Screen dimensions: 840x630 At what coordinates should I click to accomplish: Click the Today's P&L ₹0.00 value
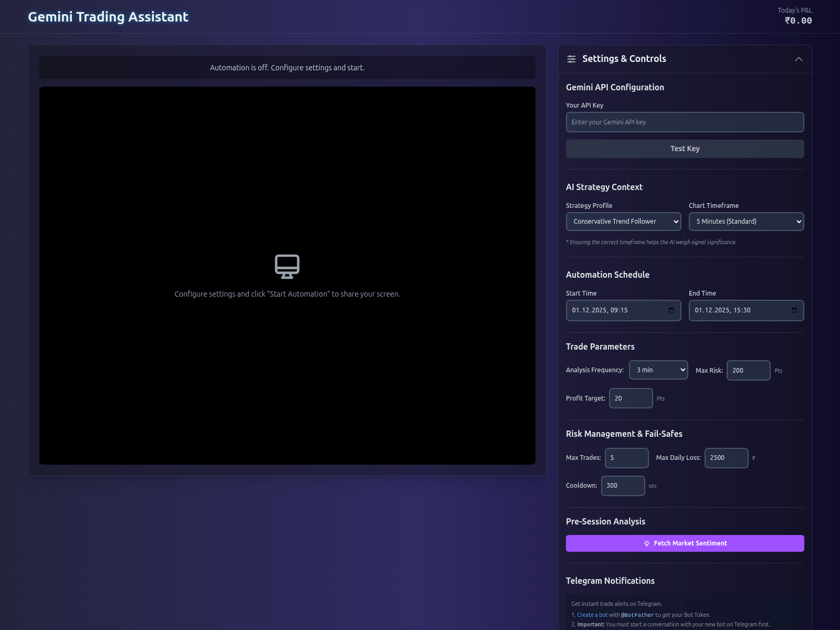798,20
